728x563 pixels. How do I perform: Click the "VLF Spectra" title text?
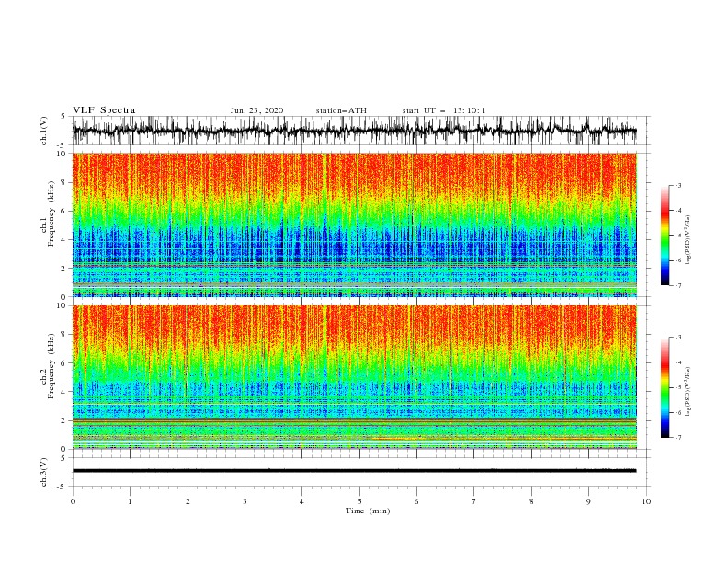[104, 110]
